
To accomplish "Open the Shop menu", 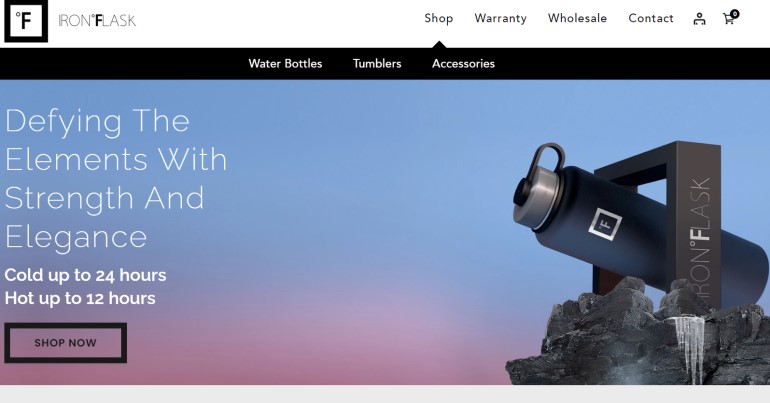I will (x=439, y=18).
